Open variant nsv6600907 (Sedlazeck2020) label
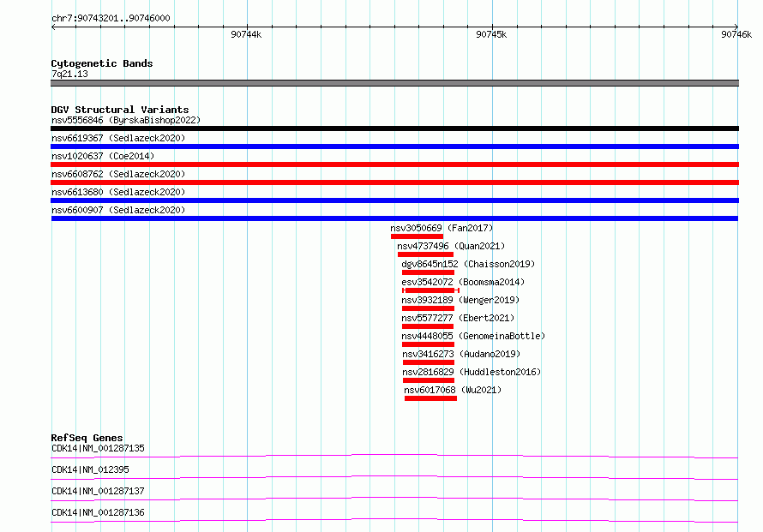Viewport: 763px width, 532px height. click(118, 210)
